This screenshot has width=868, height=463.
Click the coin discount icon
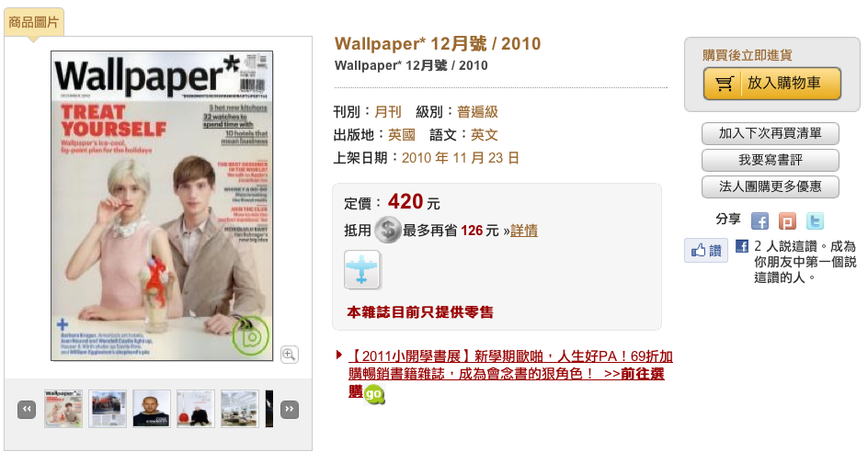(x=387, y=230)
